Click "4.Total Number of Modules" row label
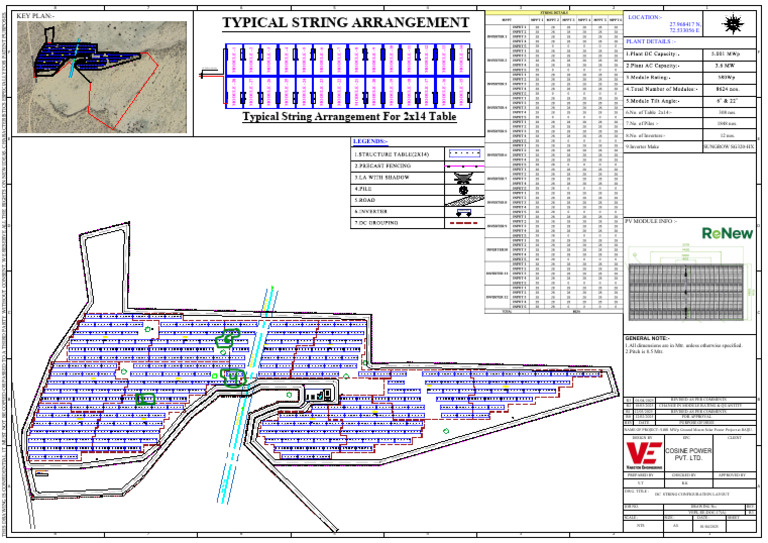This screenshot has height=543, width=768. pyautogui.click(x=662, y=89)
